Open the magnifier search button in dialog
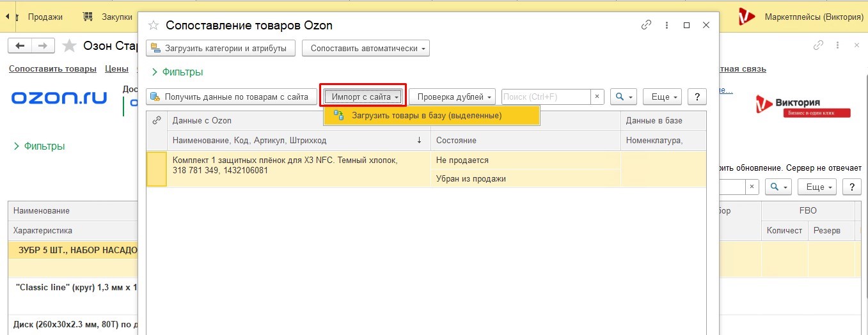 point(624,97)
